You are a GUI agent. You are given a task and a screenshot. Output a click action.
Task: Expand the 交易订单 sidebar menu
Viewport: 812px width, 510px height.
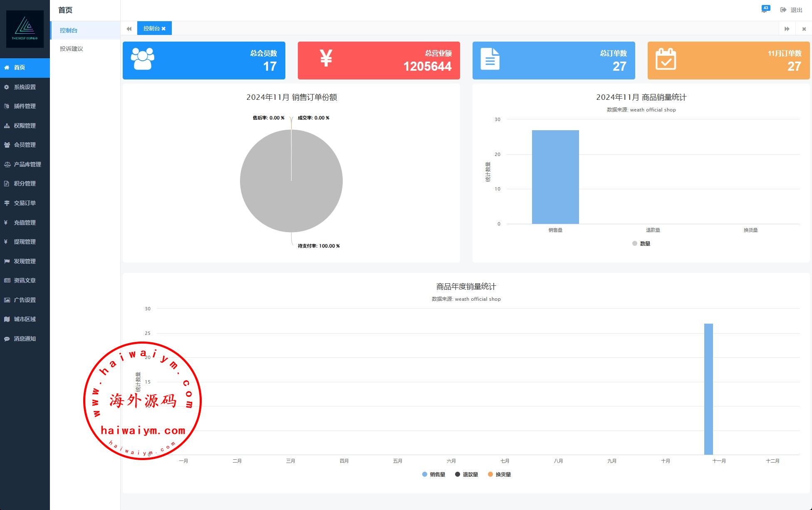[25, 203]
